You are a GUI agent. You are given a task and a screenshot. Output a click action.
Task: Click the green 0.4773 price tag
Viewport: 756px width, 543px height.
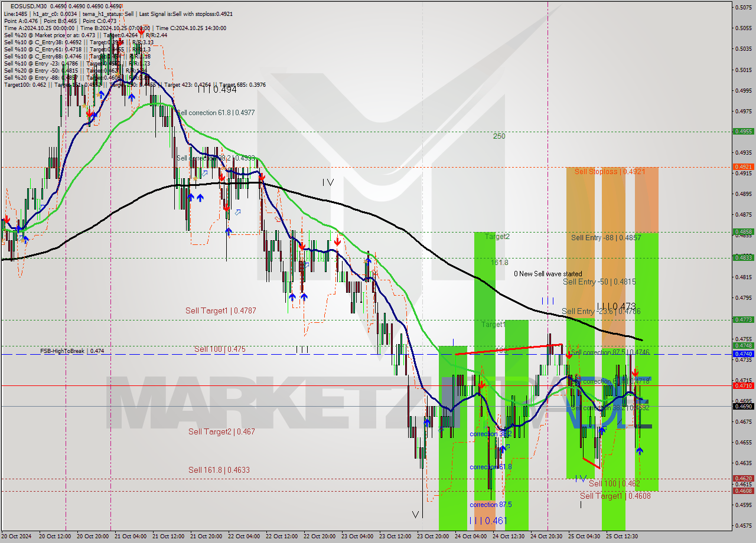pyautogui.click(x=743, y=319)
